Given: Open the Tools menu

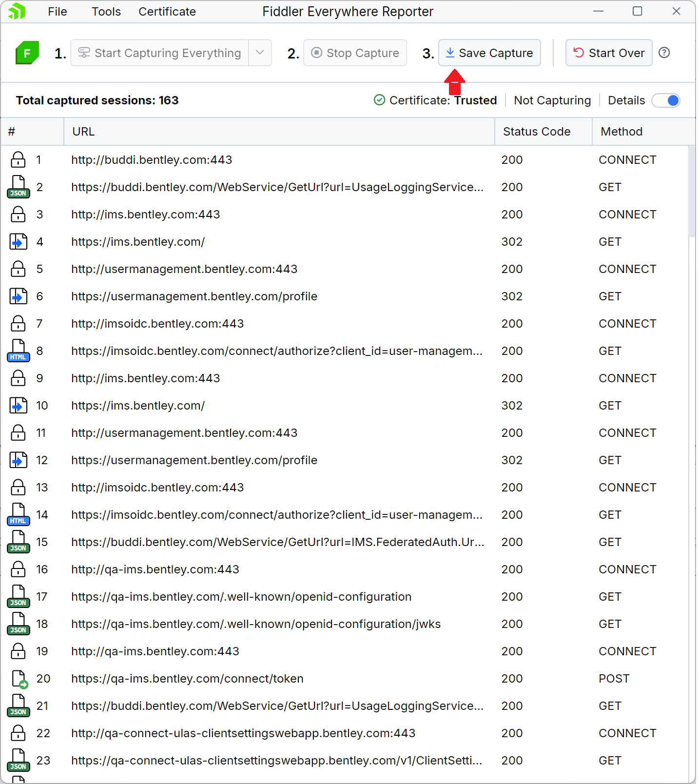Looking at the screenshot, I should coord(106,11).
